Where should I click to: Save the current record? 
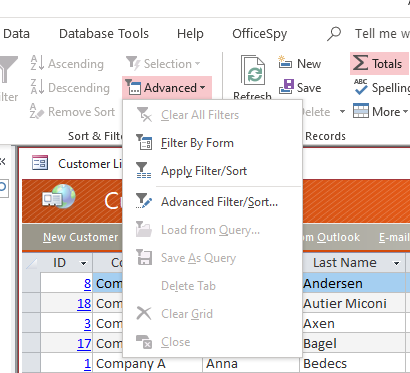pyautogui.click(x=300, y=87)
